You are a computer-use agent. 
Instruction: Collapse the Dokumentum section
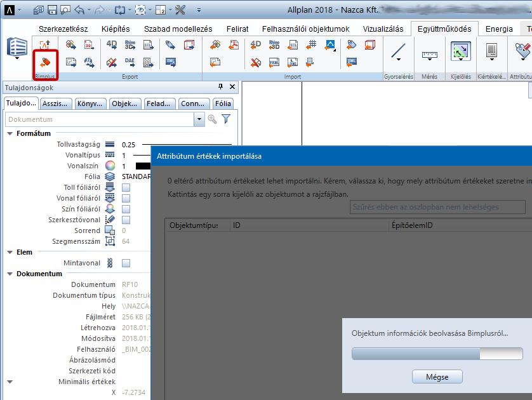(10, 274)
